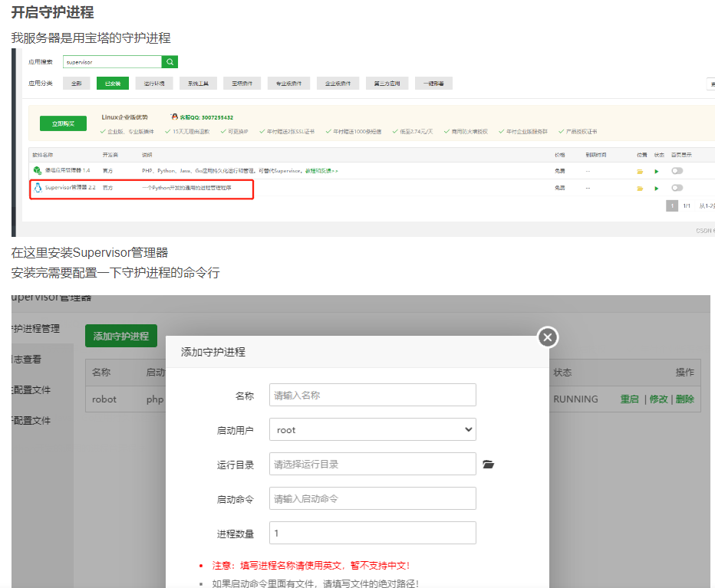This screenshot has height=588, width=715.
Task: Click the 开发商 column header
Action: click(x=110, y=155)
